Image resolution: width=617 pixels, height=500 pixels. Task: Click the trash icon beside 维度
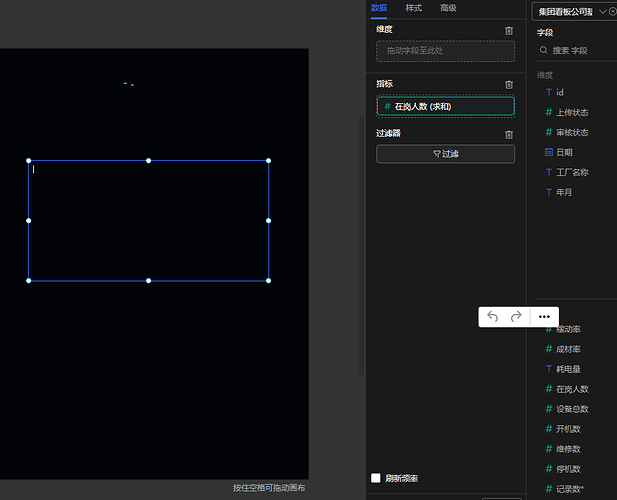click(x=509, y=30)
